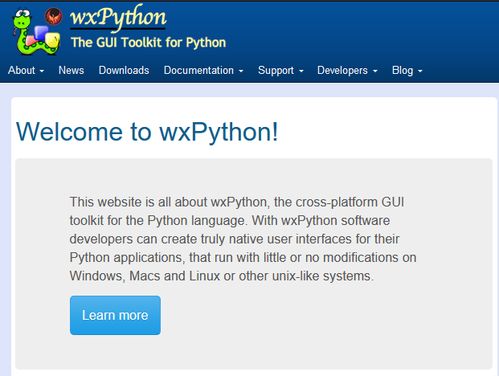Expand the Documentation menu

(x=203, y=70)
